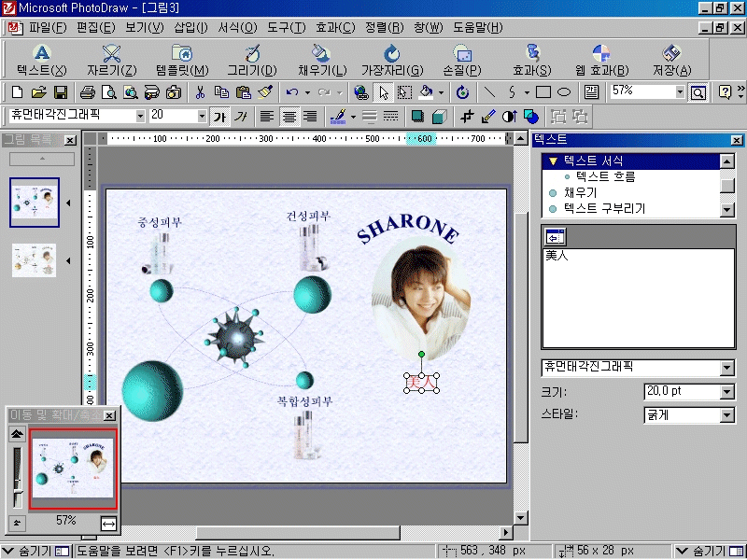Click the Insert Text page icon
The image size is (747, 560).
click(x=591, y=91)
